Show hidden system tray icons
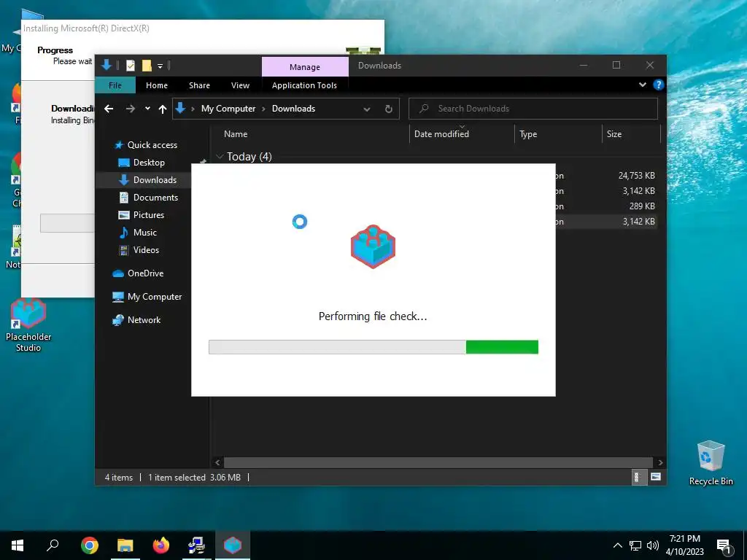Viewport: 747px width, 560px height. (617, 545)
